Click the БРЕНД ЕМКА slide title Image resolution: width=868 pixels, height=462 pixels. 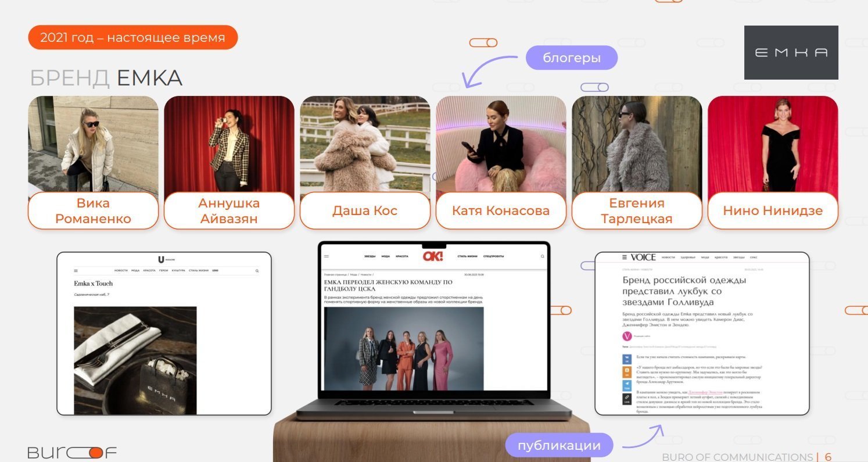click(106, 78)
